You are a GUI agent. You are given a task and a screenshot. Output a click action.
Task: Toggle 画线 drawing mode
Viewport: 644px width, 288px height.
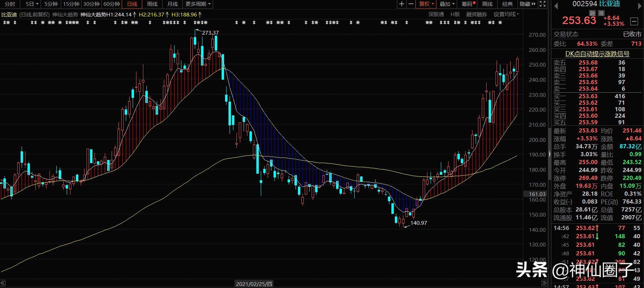(x=487, y=4)
